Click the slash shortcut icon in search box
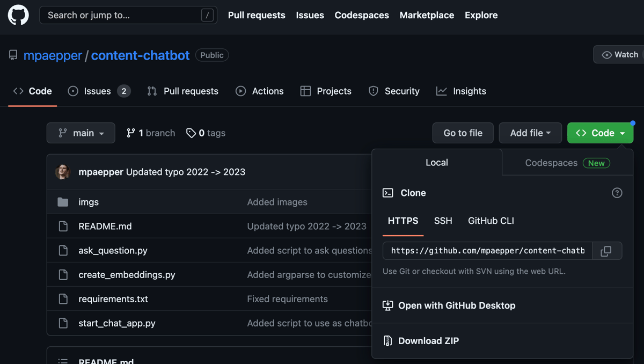The image size is (644, 364). point(207,16)
